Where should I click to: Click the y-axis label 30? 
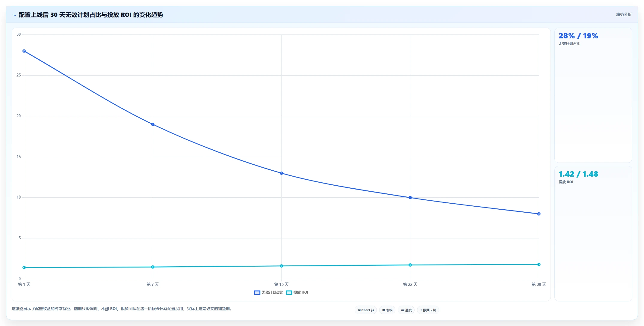tap(19, 34)
